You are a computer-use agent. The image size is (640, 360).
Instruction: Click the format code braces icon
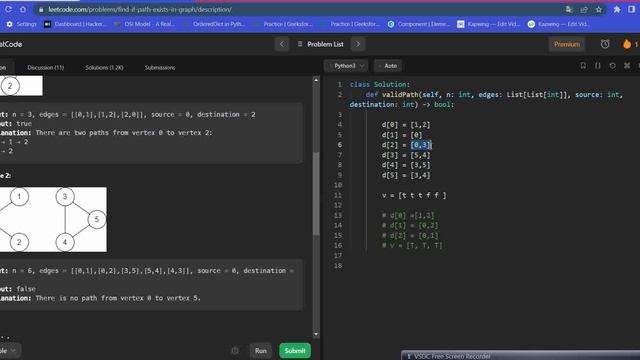tap(598, 66)
